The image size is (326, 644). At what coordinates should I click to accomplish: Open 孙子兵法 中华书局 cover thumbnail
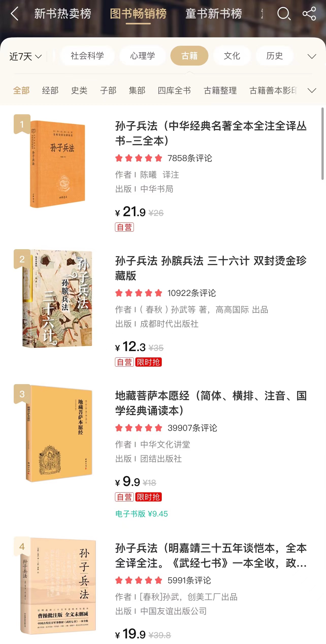click(x=57, y=164)
